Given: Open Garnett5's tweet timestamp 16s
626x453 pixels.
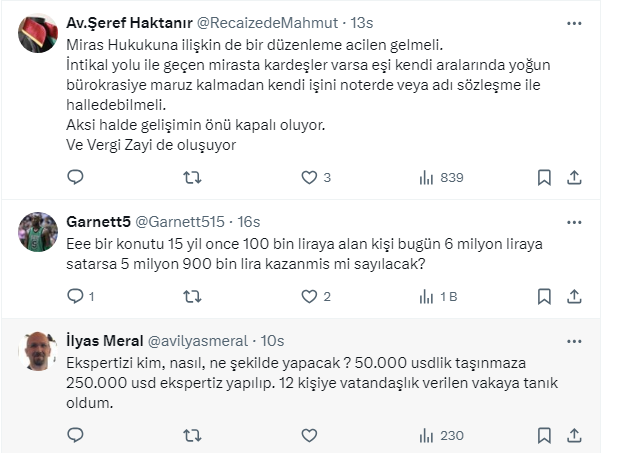Looking at the screenshot, I should point(249,221).
